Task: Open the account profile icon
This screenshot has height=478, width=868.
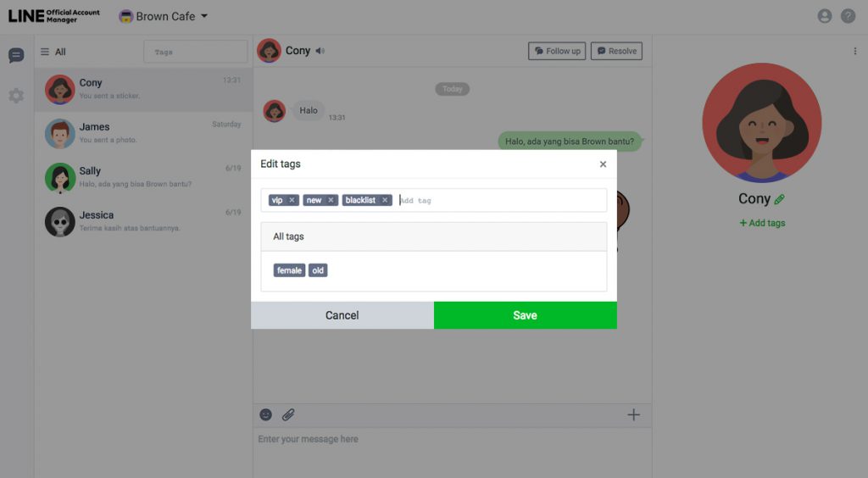Action: point(825,16)
